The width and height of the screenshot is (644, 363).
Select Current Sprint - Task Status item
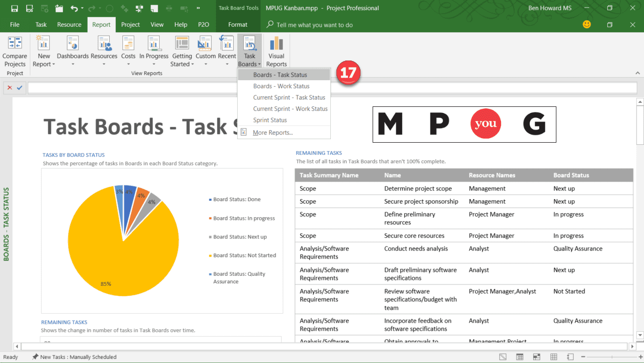pyautogui.click(x=284, y=97)
